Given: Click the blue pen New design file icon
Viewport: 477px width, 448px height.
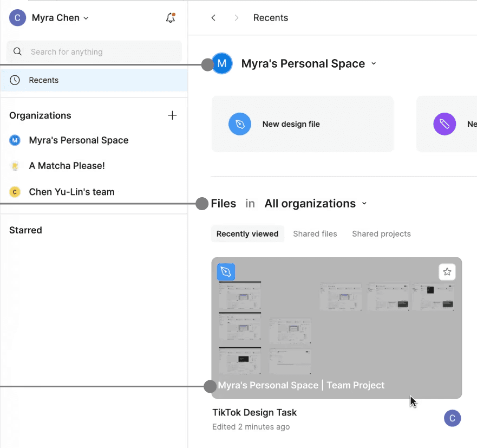Looking at the screenshot, I should [x=240, y=124].
